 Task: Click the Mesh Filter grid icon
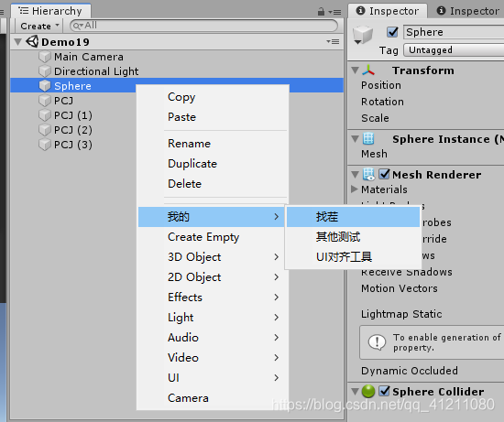tap(368, 139)
